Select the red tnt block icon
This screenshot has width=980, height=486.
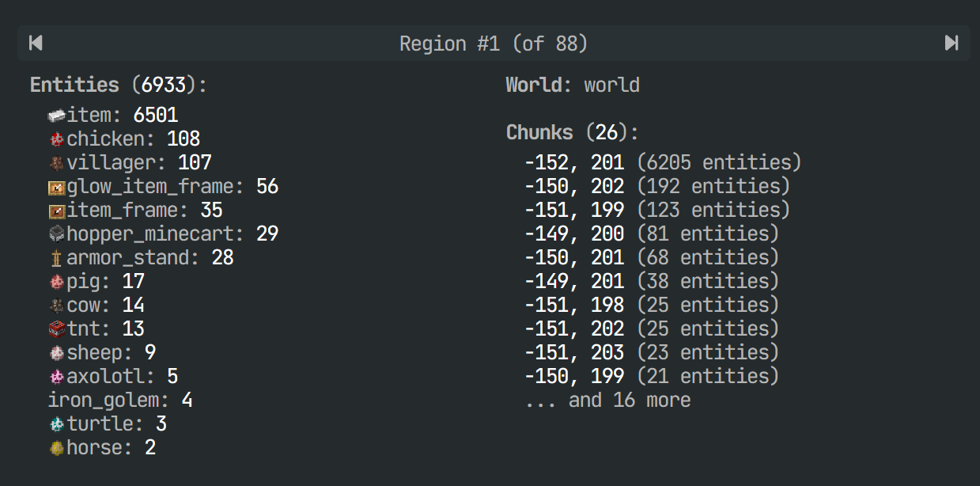point(56,329)
